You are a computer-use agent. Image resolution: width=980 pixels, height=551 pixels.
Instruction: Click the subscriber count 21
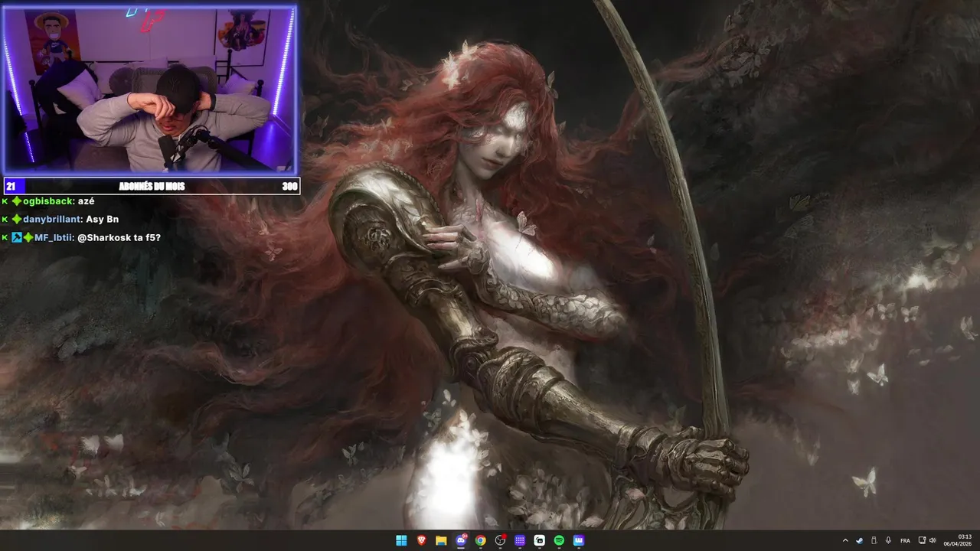(11, 186)
